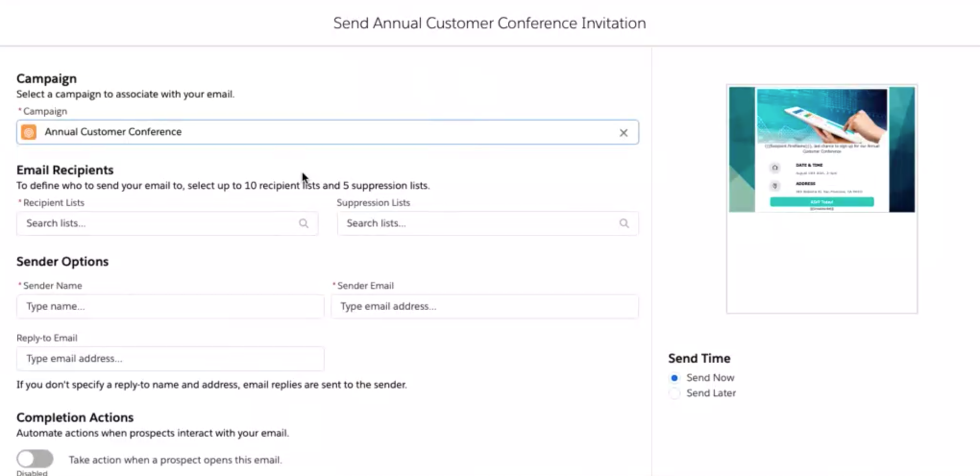Click the orange campaign icon
The height and width of the screenshot is (476, 980).
29,132
